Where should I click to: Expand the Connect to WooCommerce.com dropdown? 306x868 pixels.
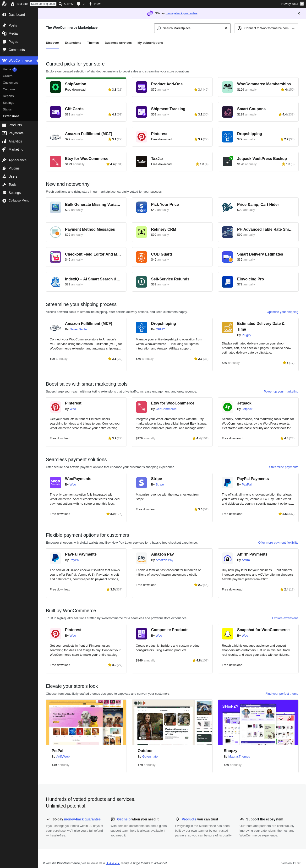click(x=266, y=28)
